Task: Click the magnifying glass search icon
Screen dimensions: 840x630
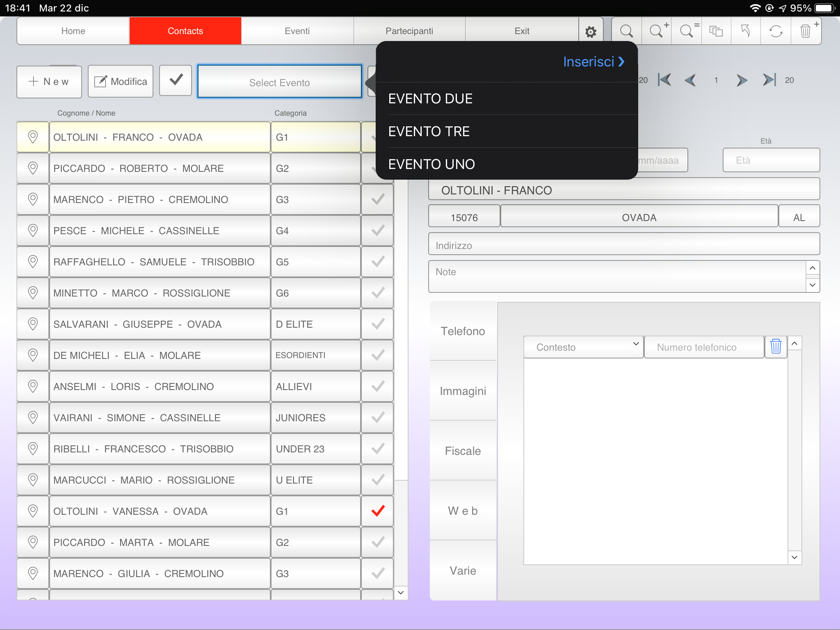Action: coord(626,31)
